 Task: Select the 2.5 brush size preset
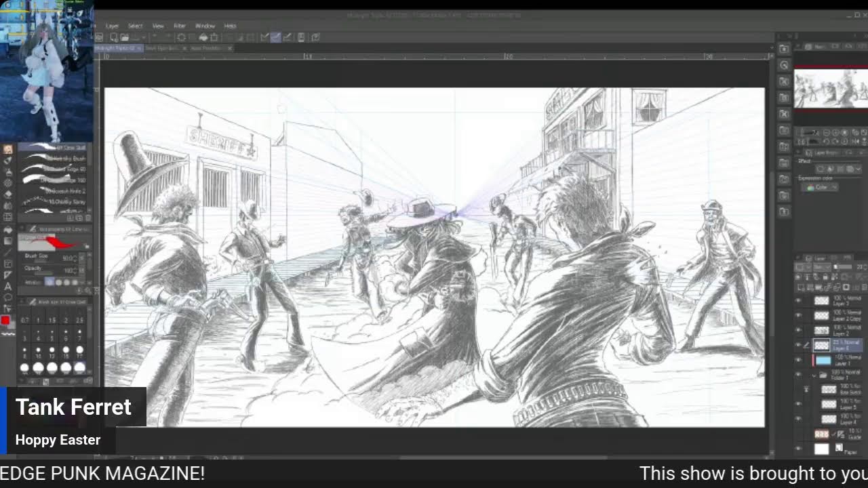click(x=79, y=320)
